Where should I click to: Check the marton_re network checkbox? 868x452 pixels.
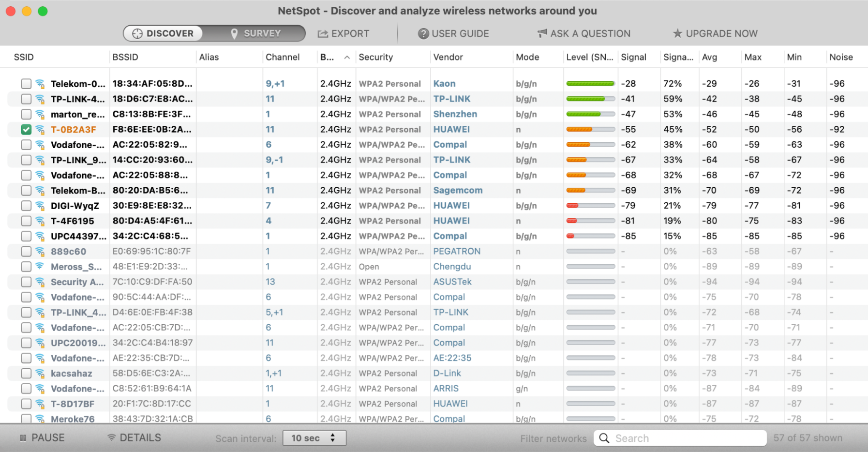[26, 114]
